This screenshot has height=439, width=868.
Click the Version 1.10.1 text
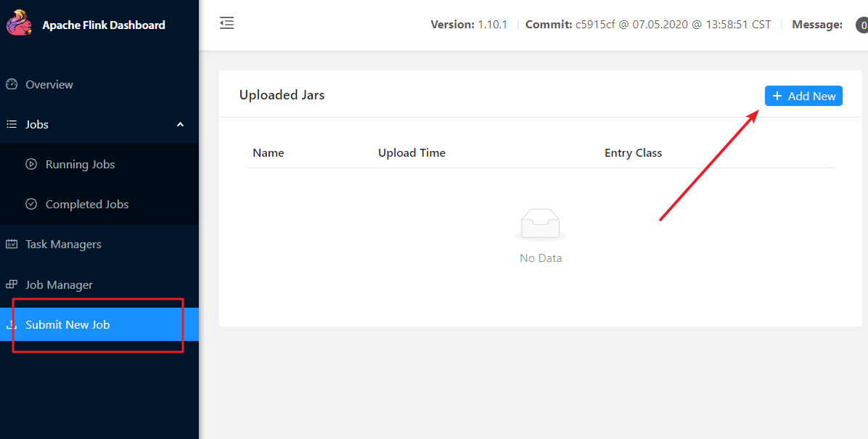pos(469,25)
